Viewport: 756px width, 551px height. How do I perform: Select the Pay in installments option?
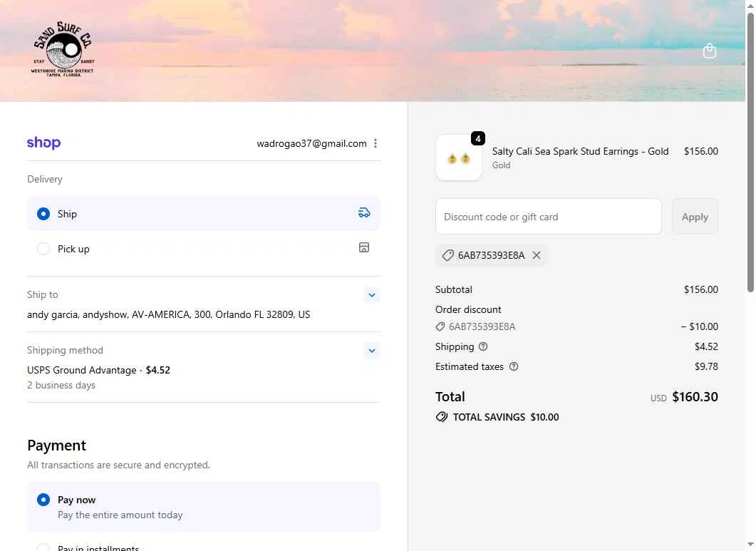pyautogui.click(x=43, y=547)
